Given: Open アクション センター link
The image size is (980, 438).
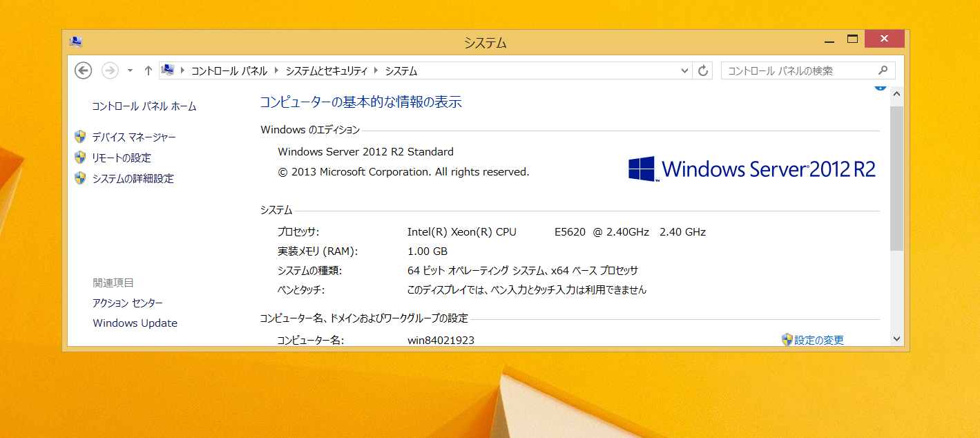Looking at the screenshot, I should [128, 303].
